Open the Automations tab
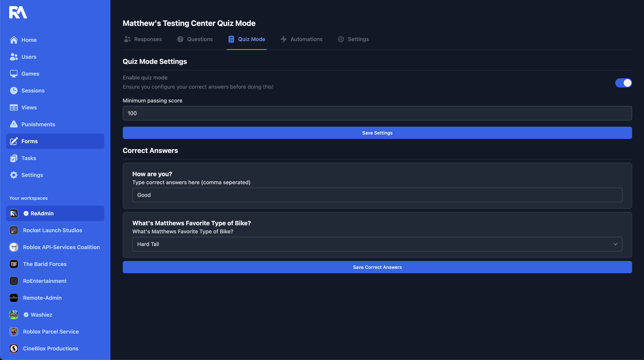Image resolution: width=644 pixels, height=360 pixels. 301,39
